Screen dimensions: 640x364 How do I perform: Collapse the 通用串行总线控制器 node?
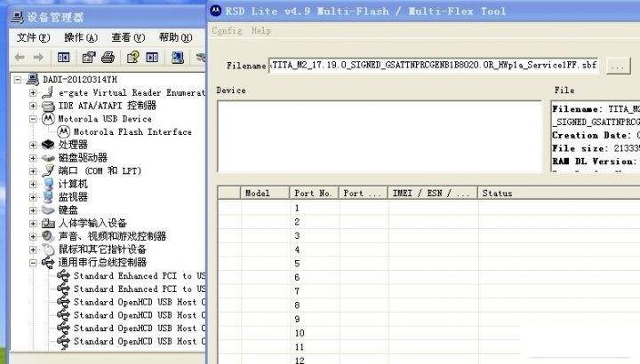click(34, 263)
